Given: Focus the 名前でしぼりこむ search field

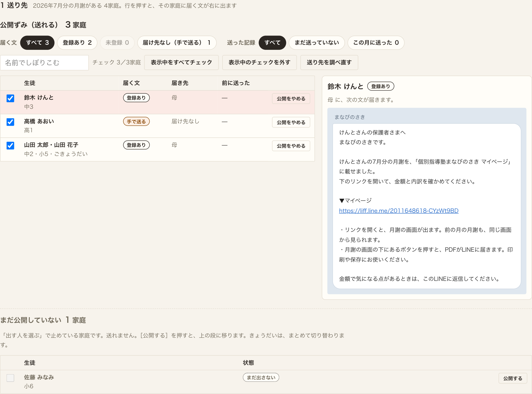Looking at the screenshot, I should coord(44,63).
